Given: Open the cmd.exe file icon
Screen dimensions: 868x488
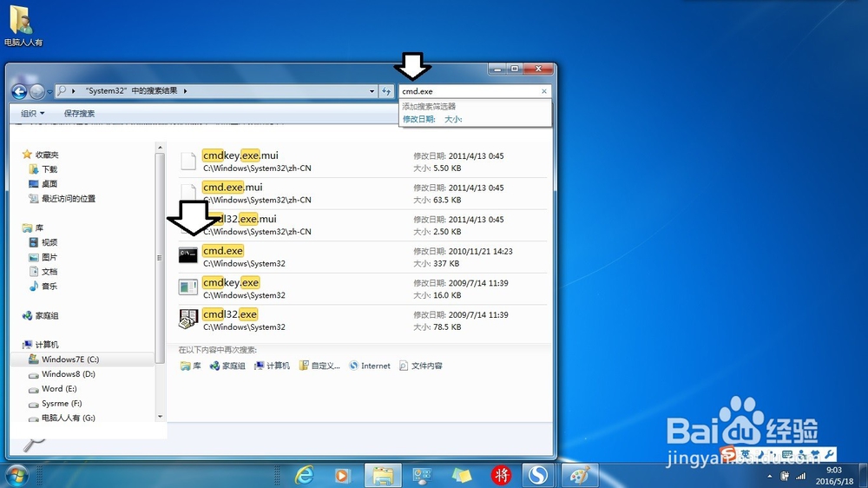Looking at the screenshot, I should 188,255.
